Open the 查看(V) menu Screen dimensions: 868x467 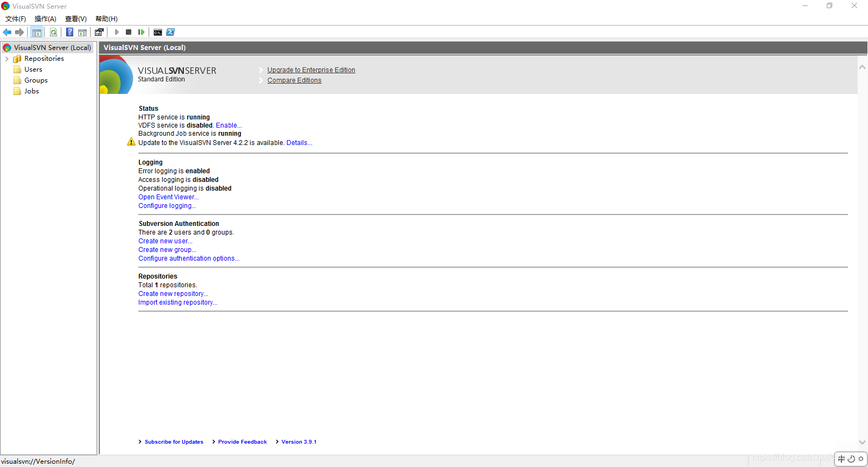click(76, 19)
